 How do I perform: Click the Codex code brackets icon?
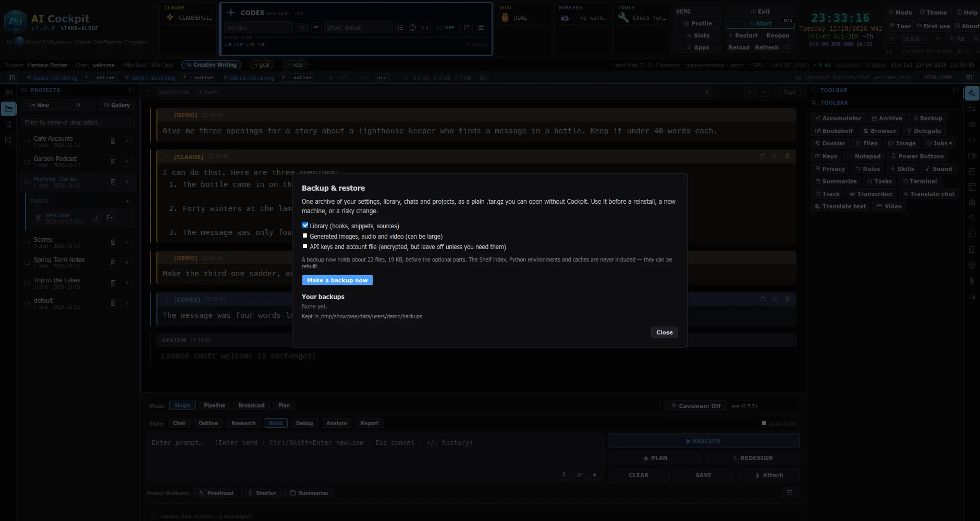click(x=425, y=28)
